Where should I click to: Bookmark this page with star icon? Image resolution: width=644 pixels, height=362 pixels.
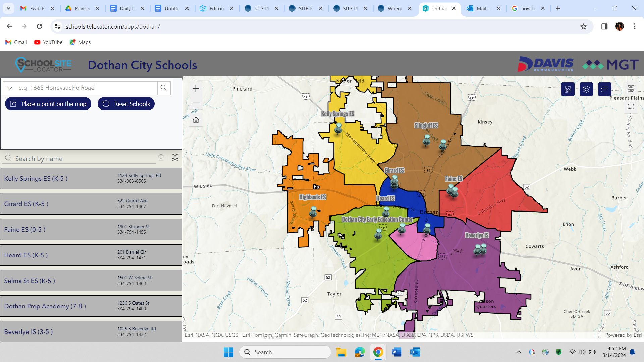[x=584, y=26]
